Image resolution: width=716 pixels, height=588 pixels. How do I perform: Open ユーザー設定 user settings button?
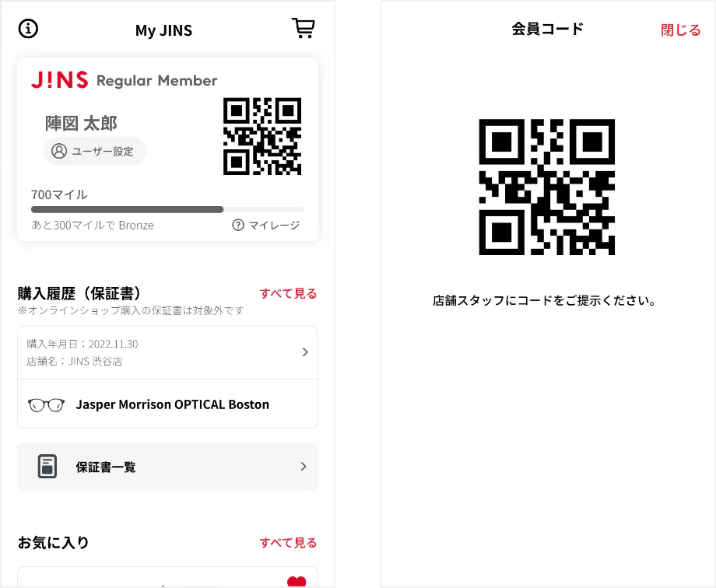94,151
